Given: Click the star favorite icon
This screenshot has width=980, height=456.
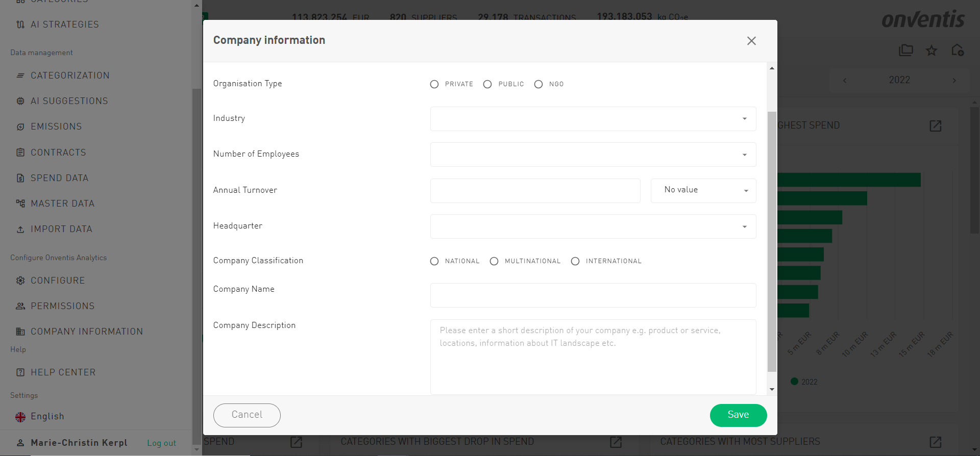Looking at the screenshot, I should [x=932, y=50].
